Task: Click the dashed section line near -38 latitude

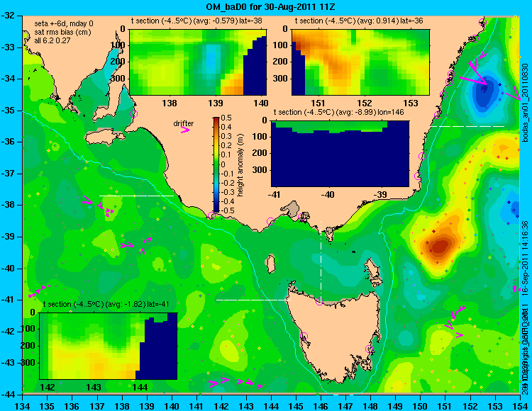Action: click(x=136, y=196)
